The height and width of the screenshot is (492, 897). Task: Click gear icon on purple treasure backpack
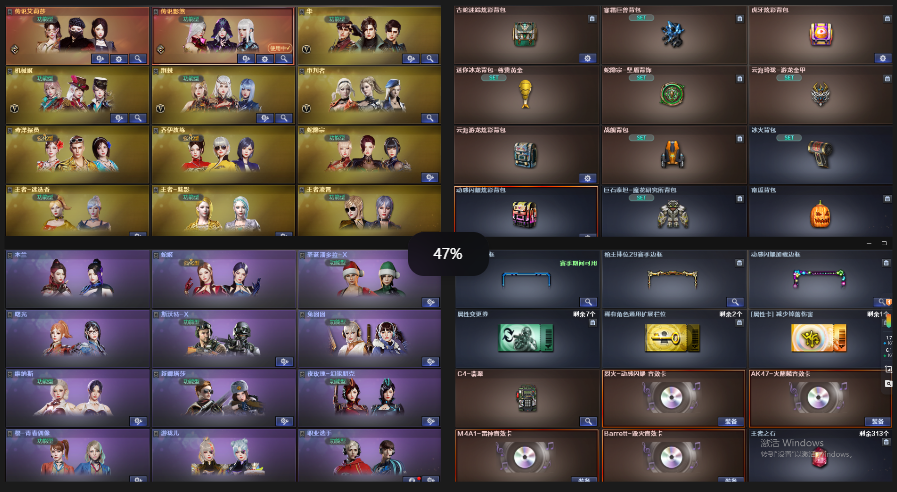click(883, 58)
